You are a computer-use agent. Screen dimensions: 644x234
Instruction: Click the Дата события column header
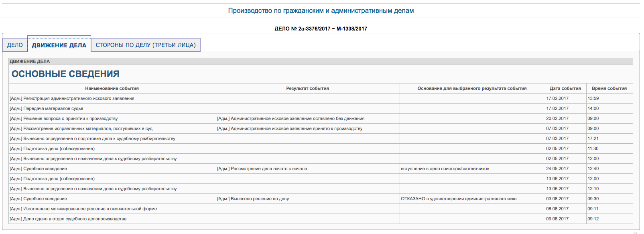(x=565, y=88)
